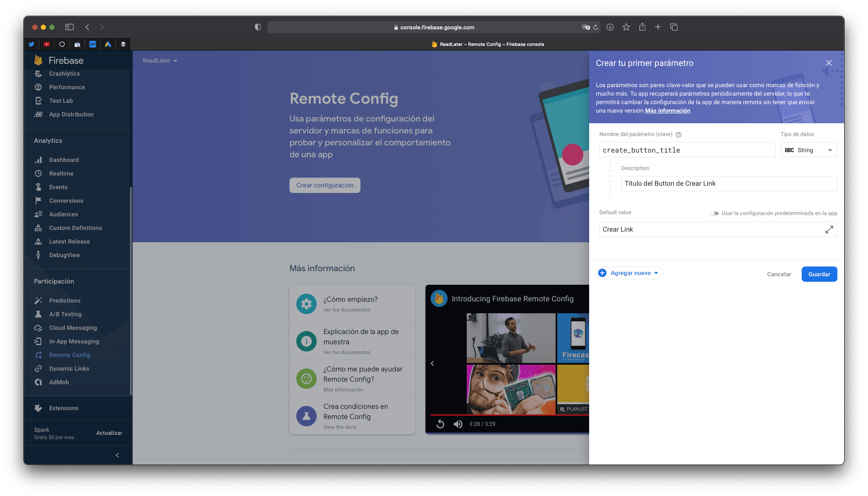Select the Conversions flag icon
The width and height of the screenshot is (868, 496).
[38, 201]
